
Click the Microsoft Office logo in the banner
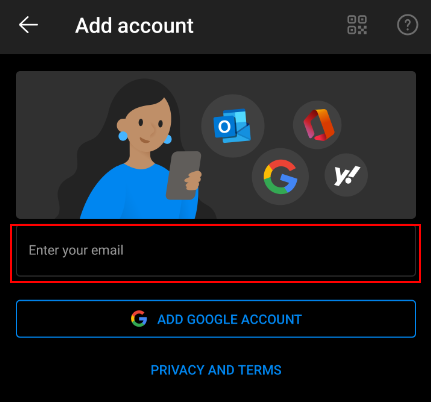click(318, 124)
